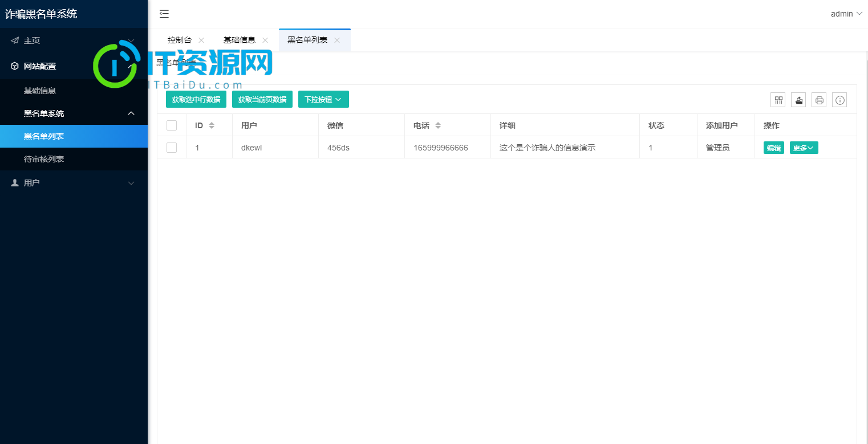Expand the 用户 sidebar menu

pyautogui.click(x=74, y=183)
